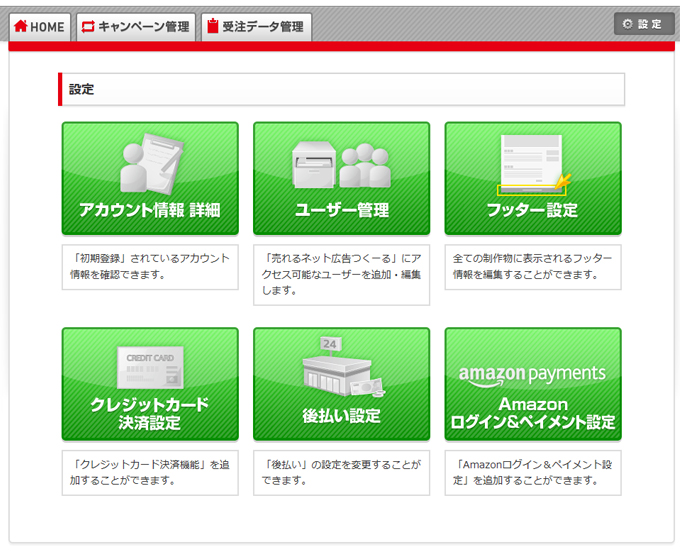Click the printer and users group icon
The image size is (680, 551).
(x=342, y=165)
